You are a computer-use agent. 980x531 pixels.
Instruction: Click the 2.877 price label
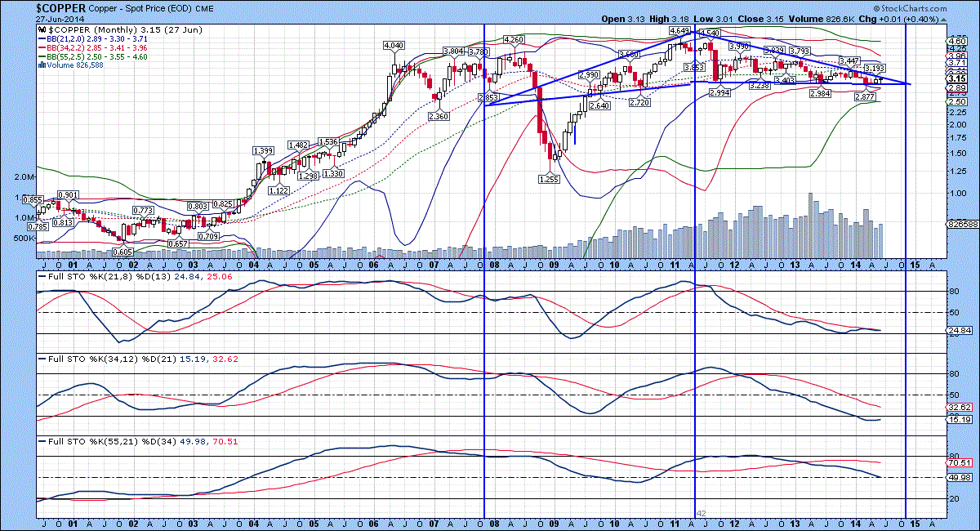pyautogui.click(x=865, y=97)
